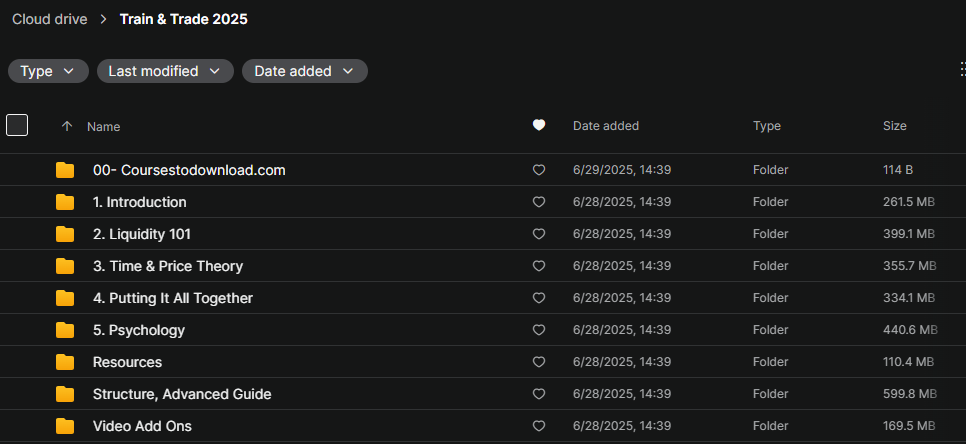
Task: Favorite the 1. Introduction folder heart icon
Action: pos(539,202)
